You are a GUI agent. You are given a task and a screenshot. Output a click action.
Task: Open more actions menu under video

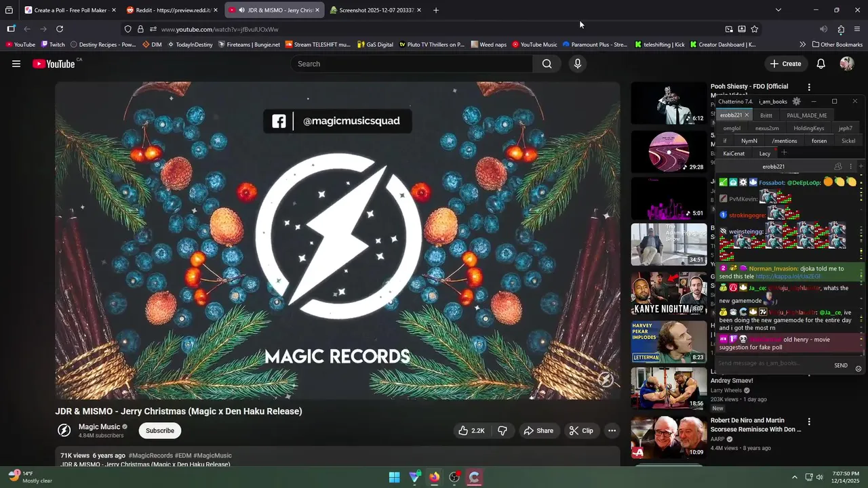(x=612, y=430)
